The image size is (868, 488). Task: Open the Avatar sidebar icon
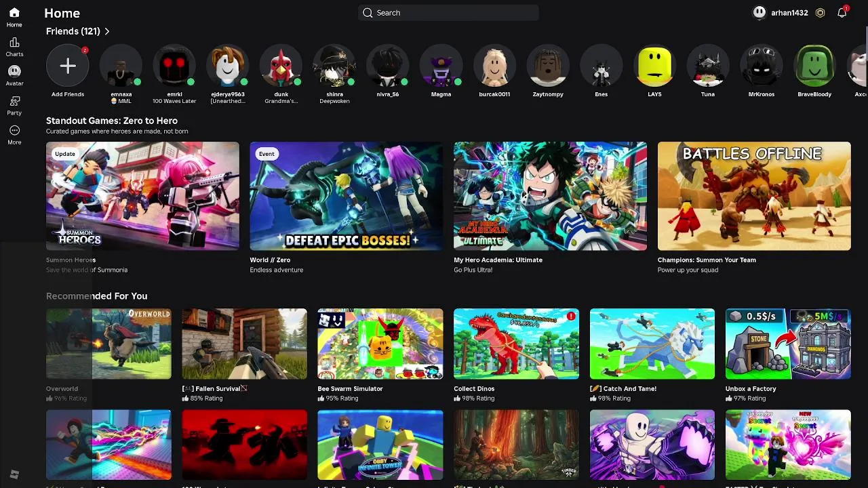coord(14,71)
